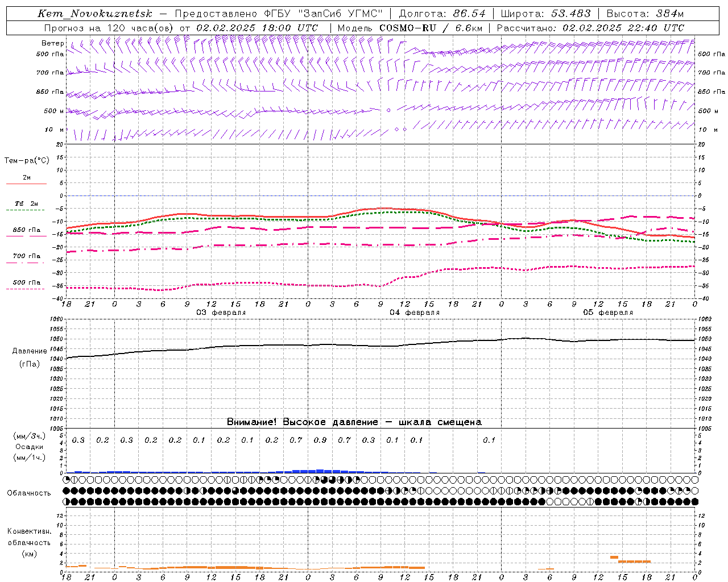Click the 'Высота: 384м' elevation text
This screenshot has height=582, width=728.
tap(645, 14)
